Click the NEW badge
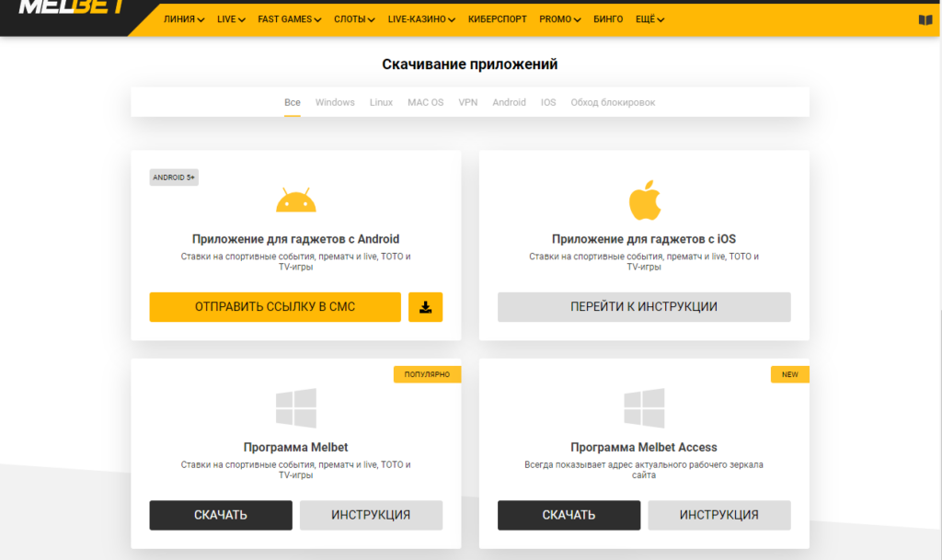 coord(790,374)
